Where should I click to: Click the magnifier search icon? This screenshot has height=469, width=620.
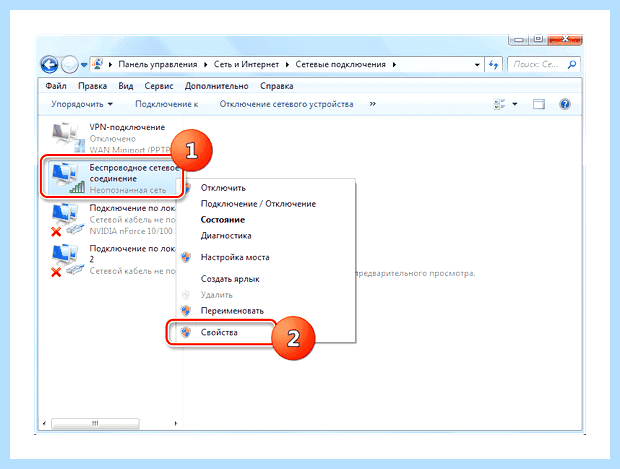pyautogui.click(x=572, y=64)
